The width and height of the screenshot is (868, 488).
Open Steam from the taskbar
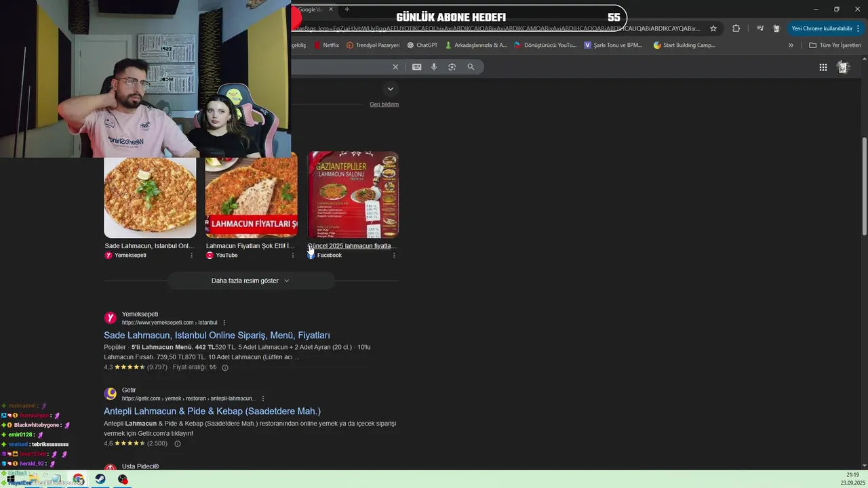[100, 479]
